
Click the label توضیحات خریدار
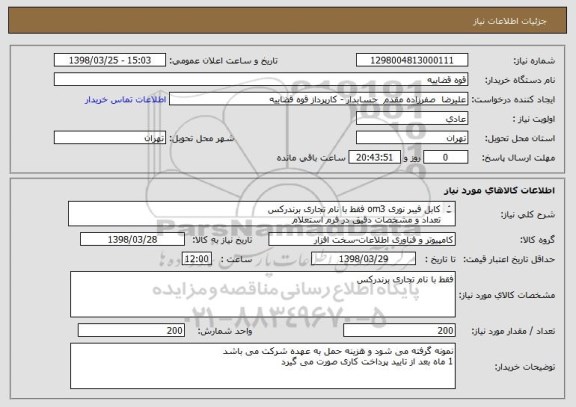(525, 367)
